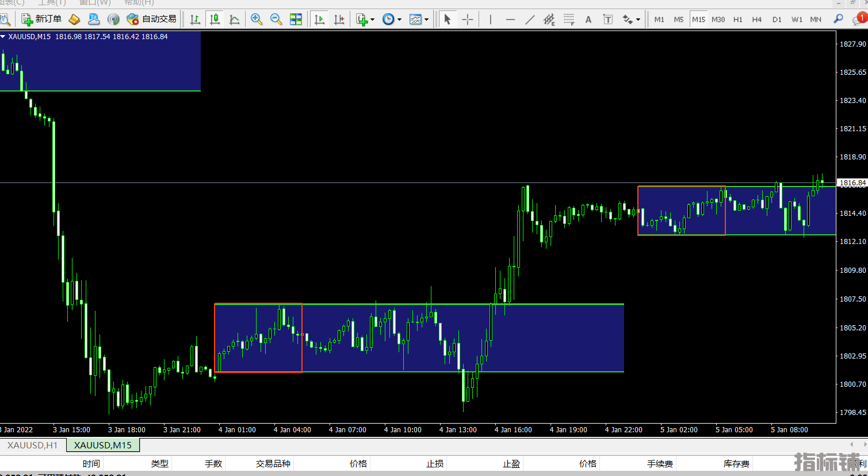
Task: Expand the templates dropdown arrow
Action: pos(426,20)
